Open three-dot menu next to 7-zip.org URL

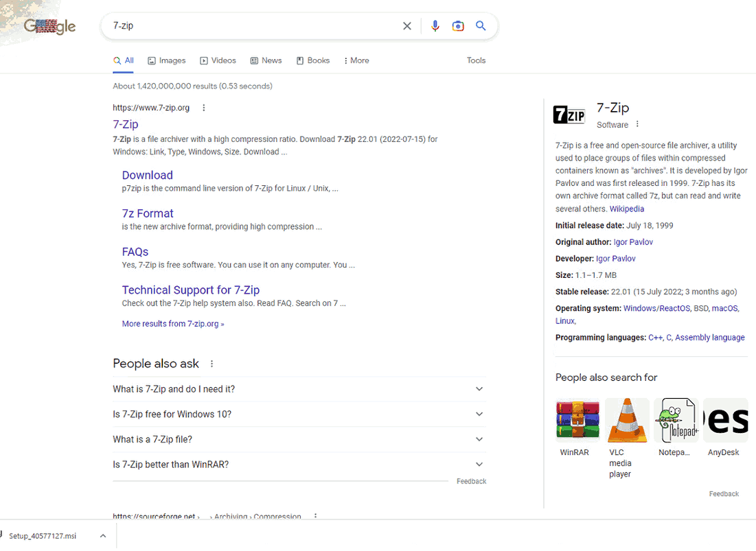click(204, 108)
